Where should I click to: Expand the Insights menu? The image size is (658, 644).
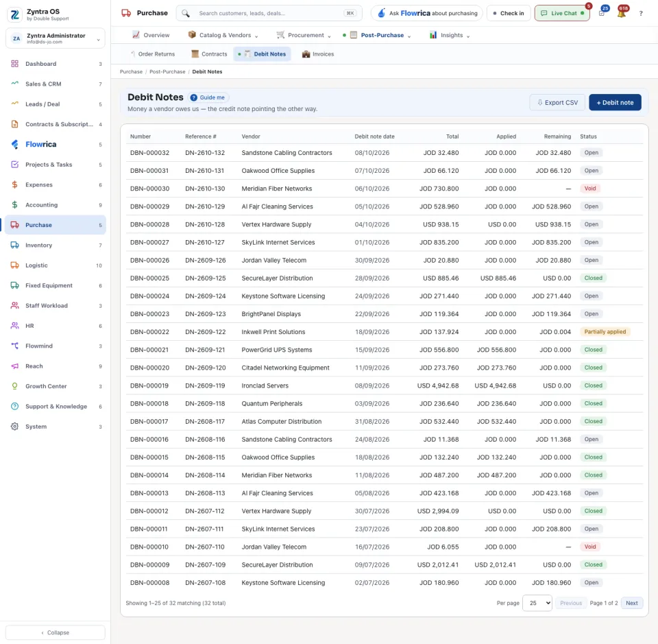pos(450,35)
